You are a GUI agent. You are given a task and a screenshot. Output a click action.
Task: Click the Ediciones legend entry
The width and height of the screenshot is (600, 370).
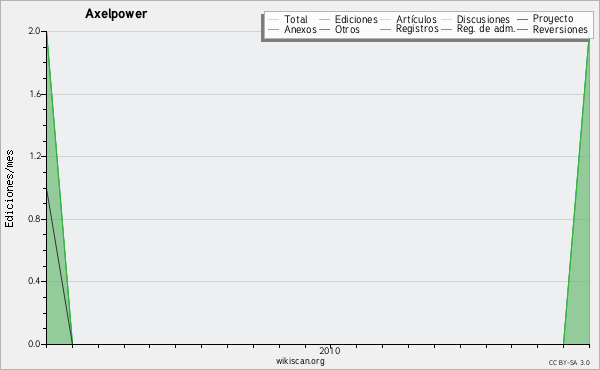click(x=348, y=19)
